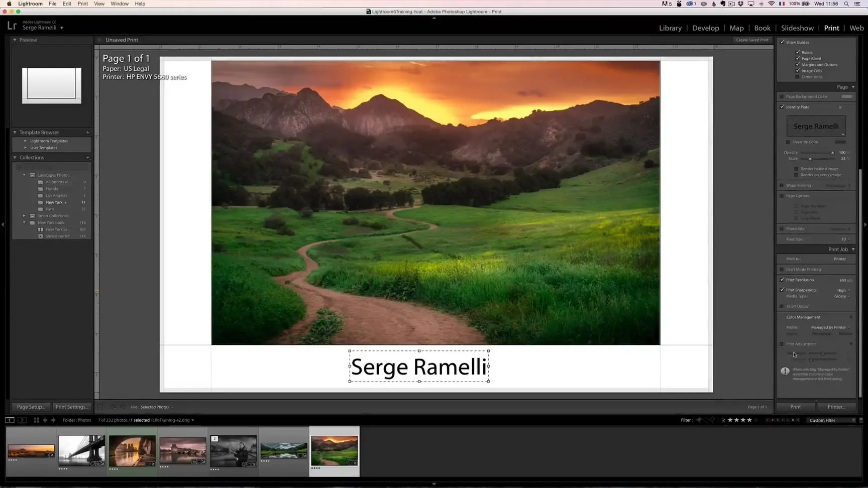Switch to main window display 1

[x=10, y=420]
